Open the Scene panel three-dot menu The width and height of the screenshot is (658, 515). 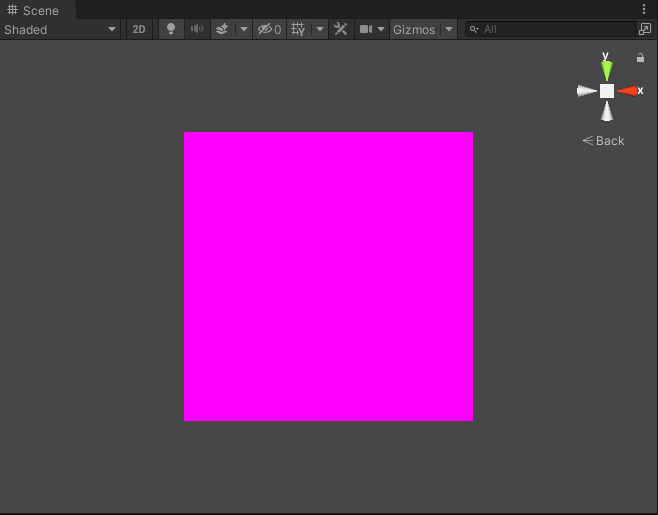click(644, 9)
